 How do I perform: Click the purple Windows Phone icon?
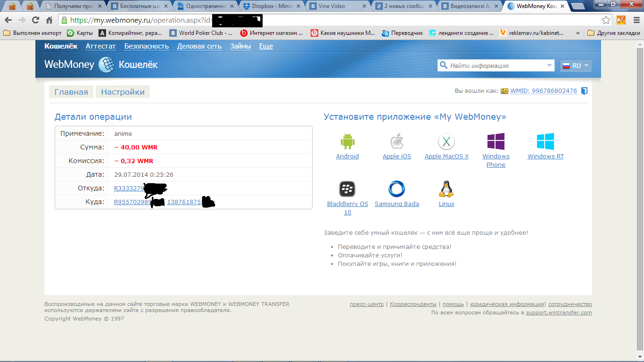[496, 141]
